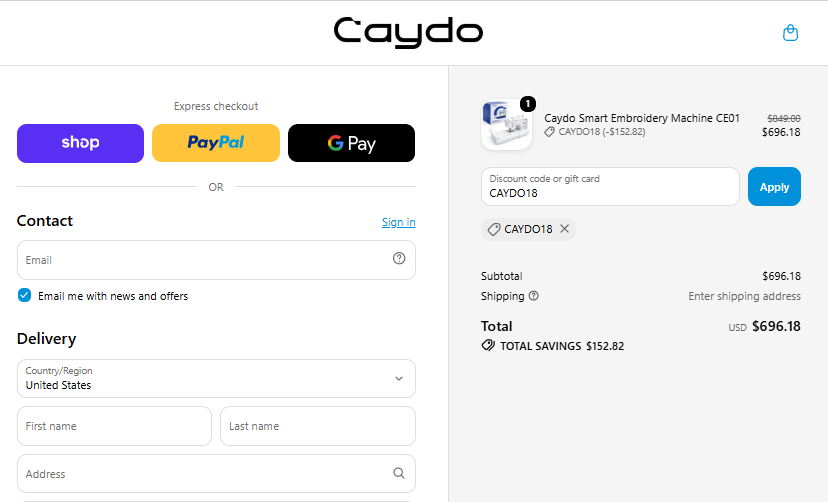Open the Country/Region dropdown
Viewport: 828px width, 502px height.
click(217, 378)
